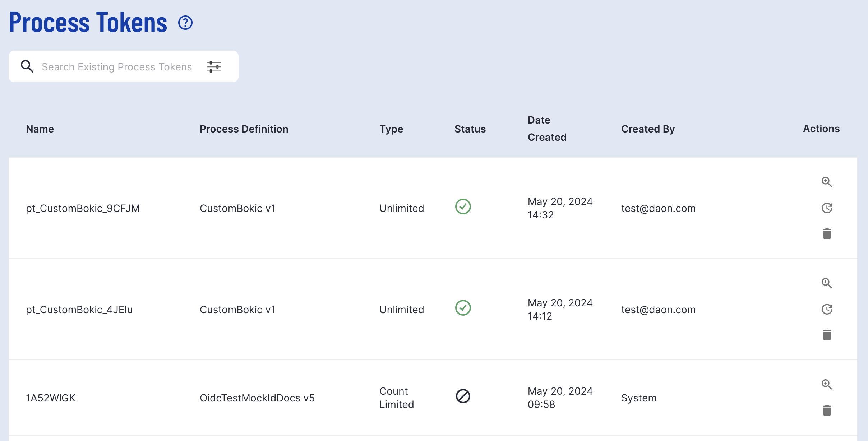Click the active status icon for pt_CustomBokic_9CFJM

point(463,206)
